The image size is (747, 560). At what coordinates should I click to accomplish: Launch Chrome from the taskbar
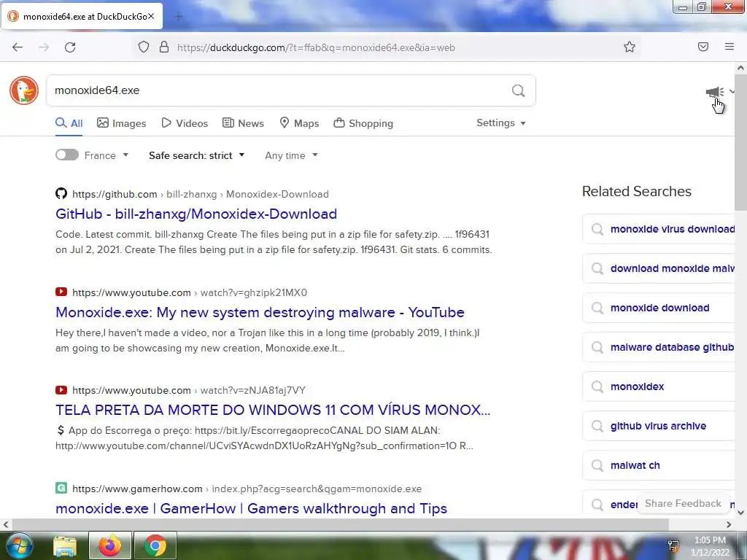click(x=155, y=545)
